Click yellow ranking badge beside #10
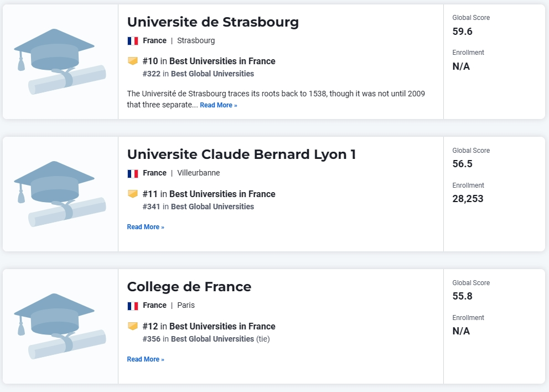549x392 pixels. (x=133, y=61)
